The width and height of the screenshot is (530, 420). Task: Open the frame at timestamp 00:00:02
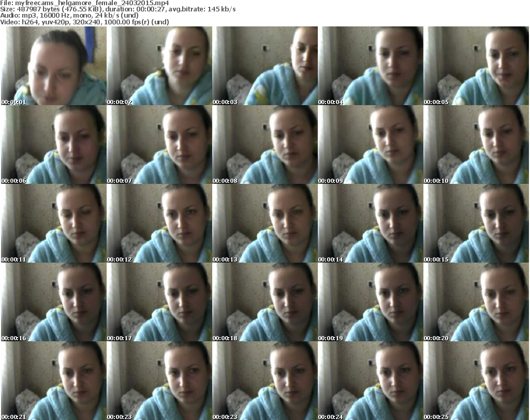[159, 66]
